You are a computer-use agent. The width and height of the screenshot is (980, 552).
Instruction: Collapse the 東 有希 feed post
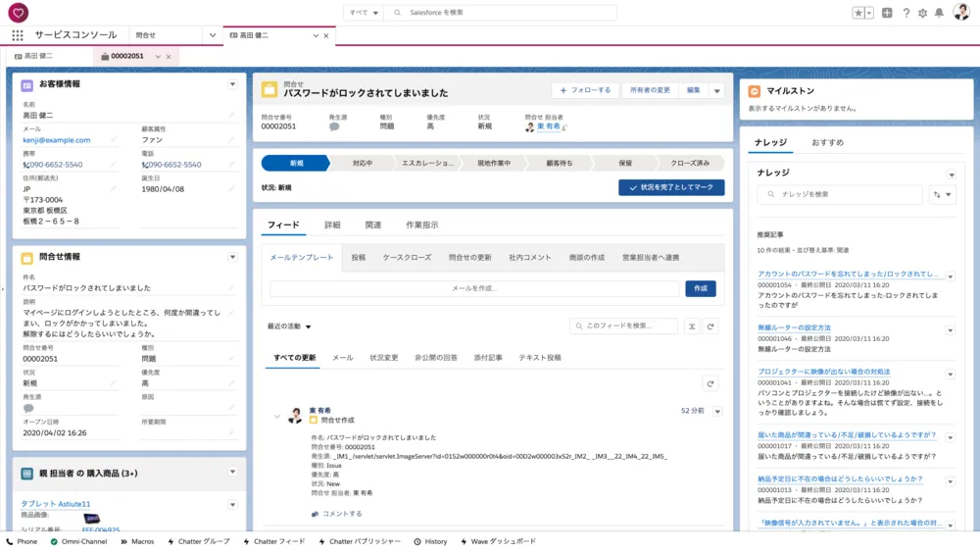(277, 416)
